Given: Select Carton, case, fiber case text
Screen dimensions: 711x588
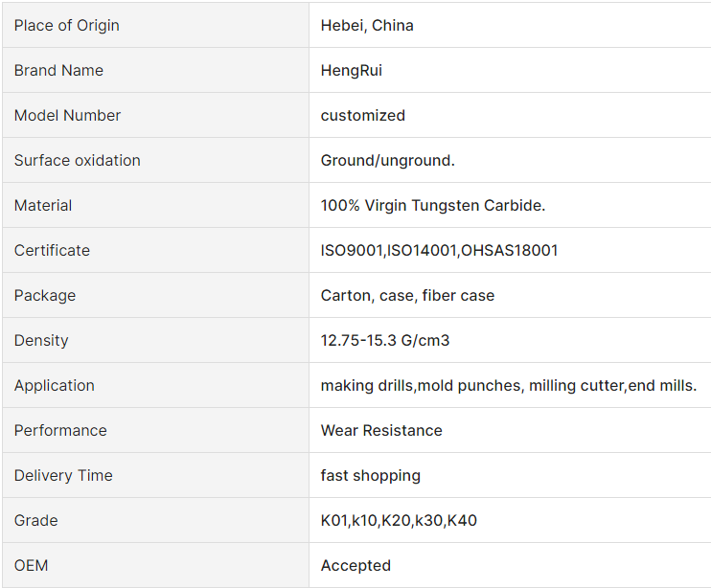Looking at the screenshot, I should (407, 295).
